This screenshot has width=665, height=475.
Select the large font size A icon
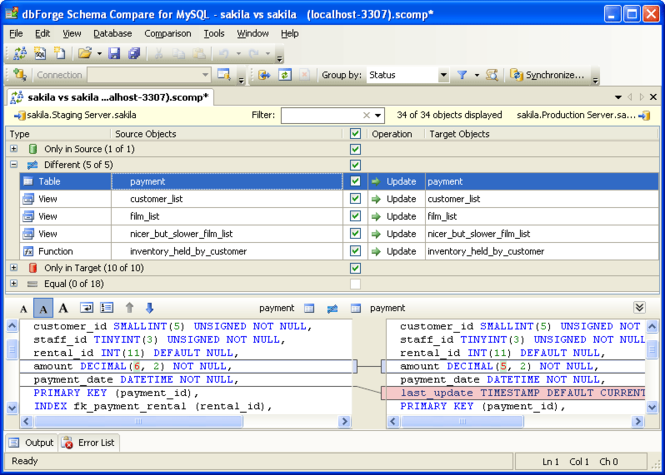coord(63,308)
